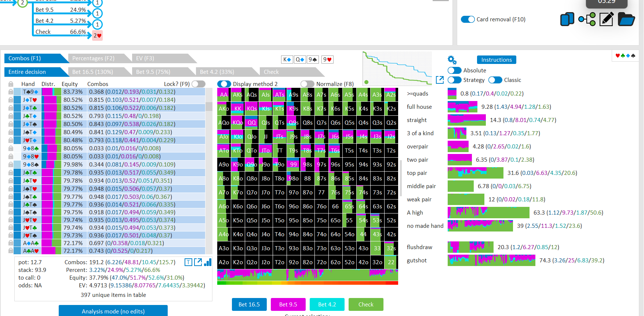Toggle the Strategy switch
This screenshot has width=644, height=316.
click(455, 80)
